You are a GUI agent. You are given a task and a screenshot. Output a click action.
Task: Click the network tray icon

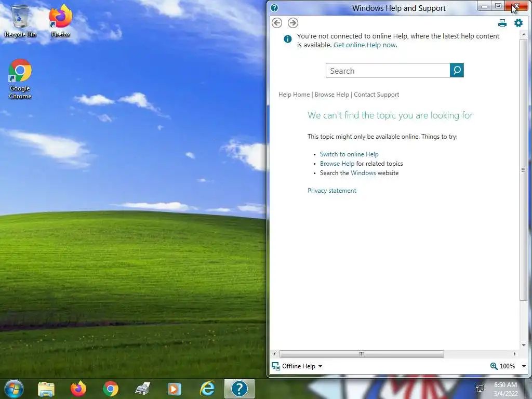[x=480, y=389]
